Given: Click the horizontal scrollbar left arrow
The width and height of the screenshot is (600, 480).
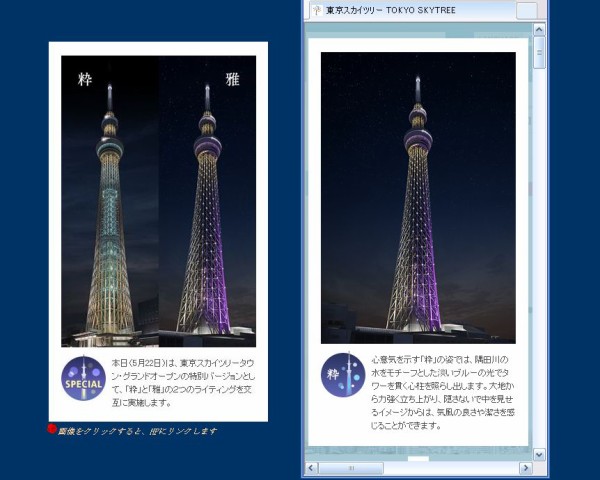Looking at the screenshot, I should point(311,468).
